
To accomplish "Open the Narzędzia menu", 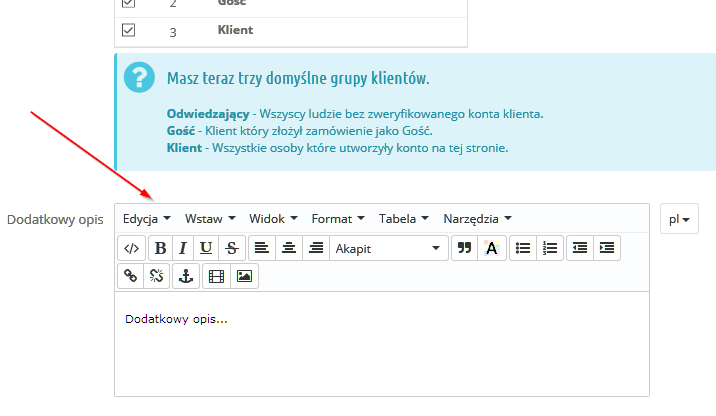I will point(477,218).
